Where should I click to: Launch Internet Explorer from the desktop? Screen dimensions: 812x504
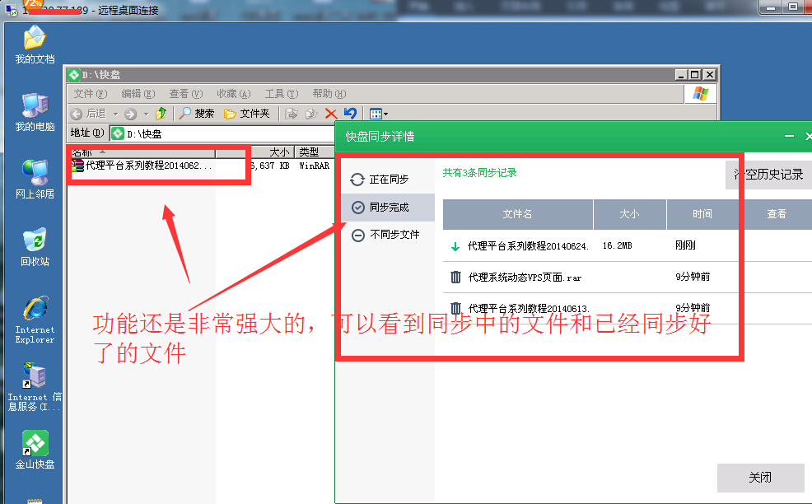[35, 320]
